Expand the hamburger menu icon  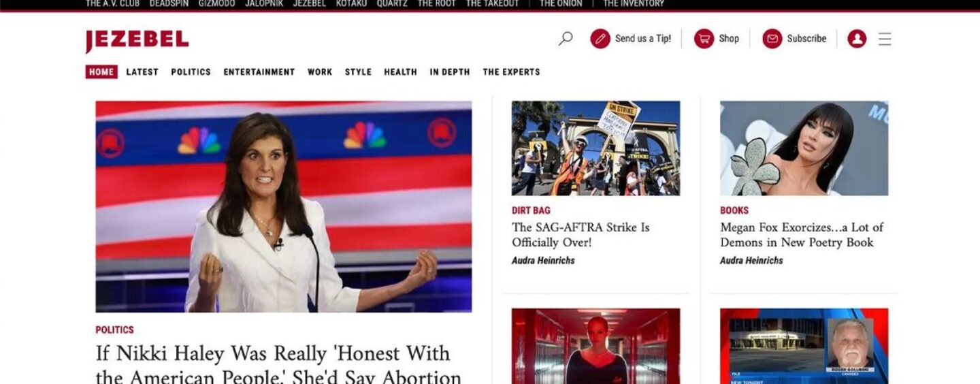click(885, 39)
